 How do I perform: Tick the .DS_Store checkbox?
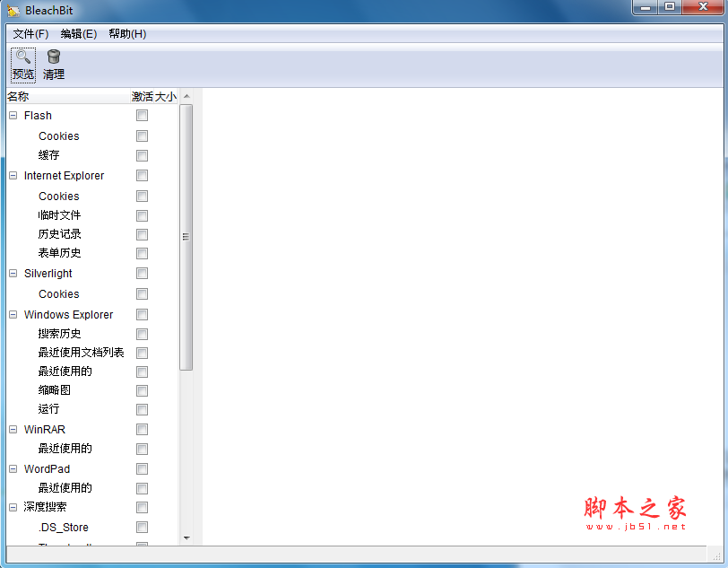click(x=142, y=527)
